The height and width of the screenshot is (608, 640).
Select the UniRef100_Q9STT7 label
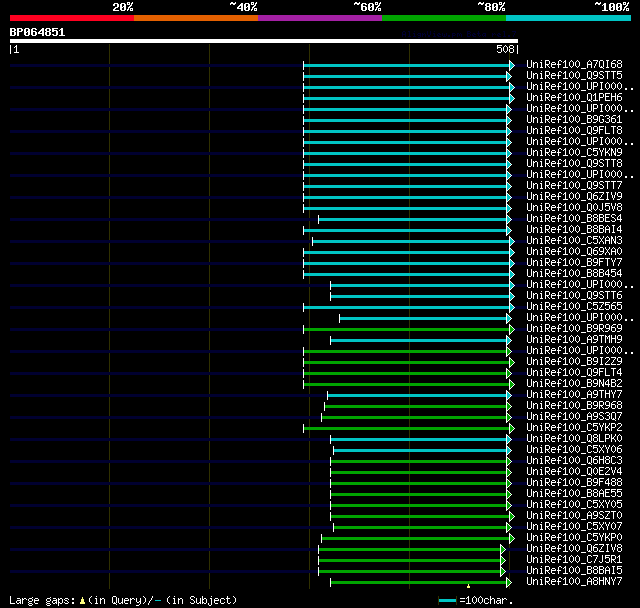574,186
